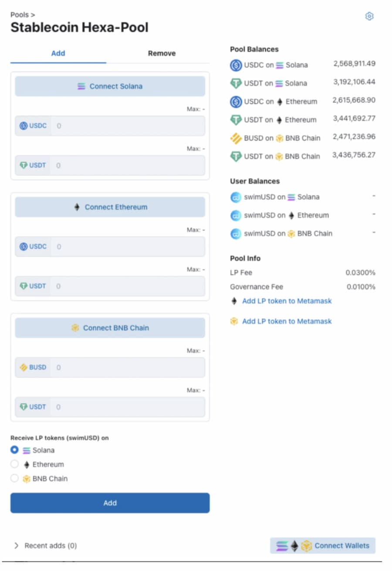392x571 pixels.
Task: Click swimUSD icon in BNB Chain User Balances row
Action: [236, 233]
